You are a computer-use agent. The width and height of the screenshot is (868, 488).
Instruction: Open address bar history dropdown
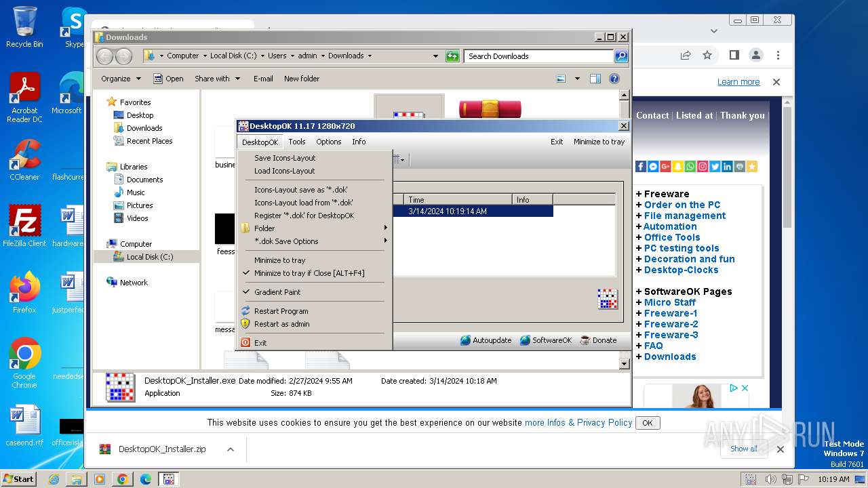[x=435, y=56]
